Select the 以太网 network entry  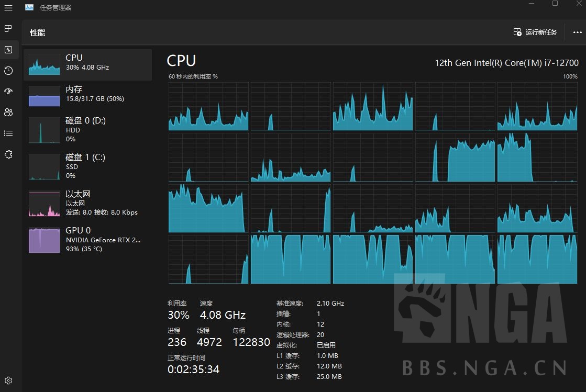click(x=87, y=204)
